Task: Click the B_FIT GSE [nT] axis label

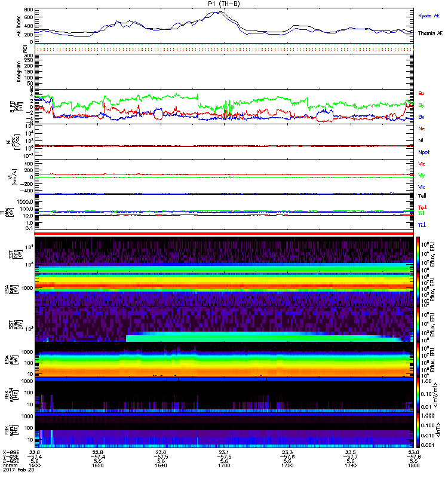Action: [16, 107]
